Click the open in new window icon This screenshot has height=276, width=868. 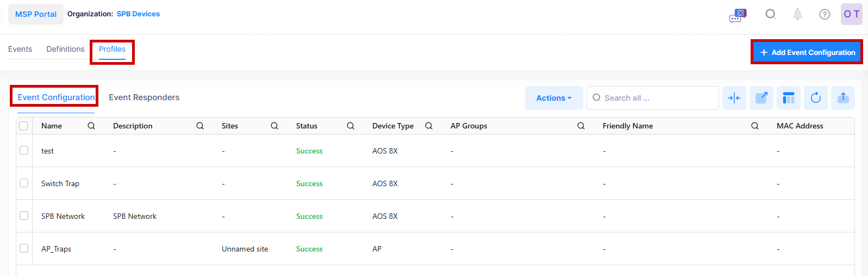pyautogui.click(x=761, y=98)
